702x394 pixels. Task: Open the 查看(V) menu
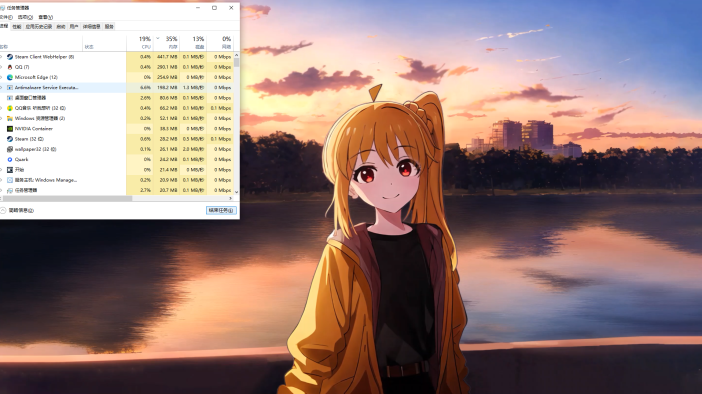pos(45,17)
